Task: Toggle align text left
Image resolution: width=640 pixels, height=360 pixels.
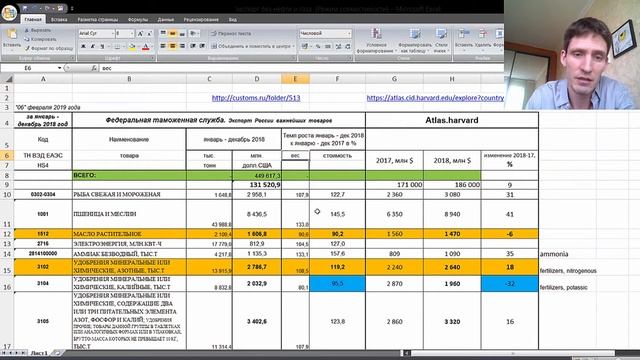Action: click(x=163, y=46)
